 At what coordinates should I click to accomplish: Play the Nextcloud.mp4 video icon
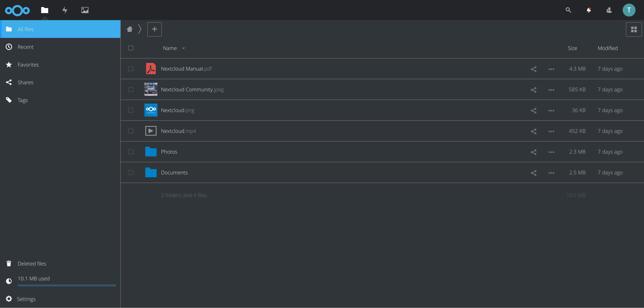(x=151, y=131)
